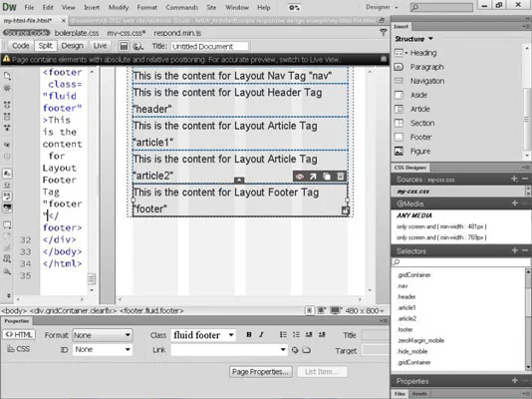Click the filter funnel icon for related files
532x399 pixels.
click(x=383, y=33)
